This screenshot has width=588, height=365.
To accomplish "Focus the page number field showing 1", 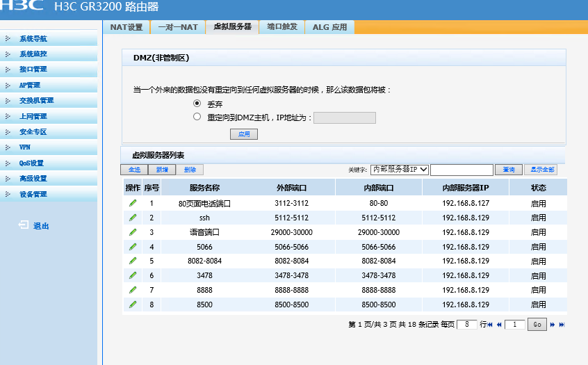I will point(514,325).
